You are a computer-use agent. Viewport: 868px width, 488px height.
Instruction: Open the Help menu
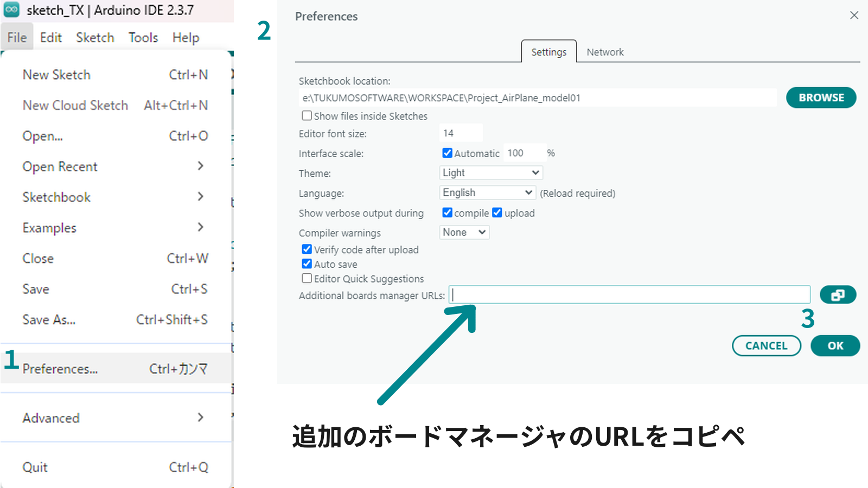(x=185, y=37)
